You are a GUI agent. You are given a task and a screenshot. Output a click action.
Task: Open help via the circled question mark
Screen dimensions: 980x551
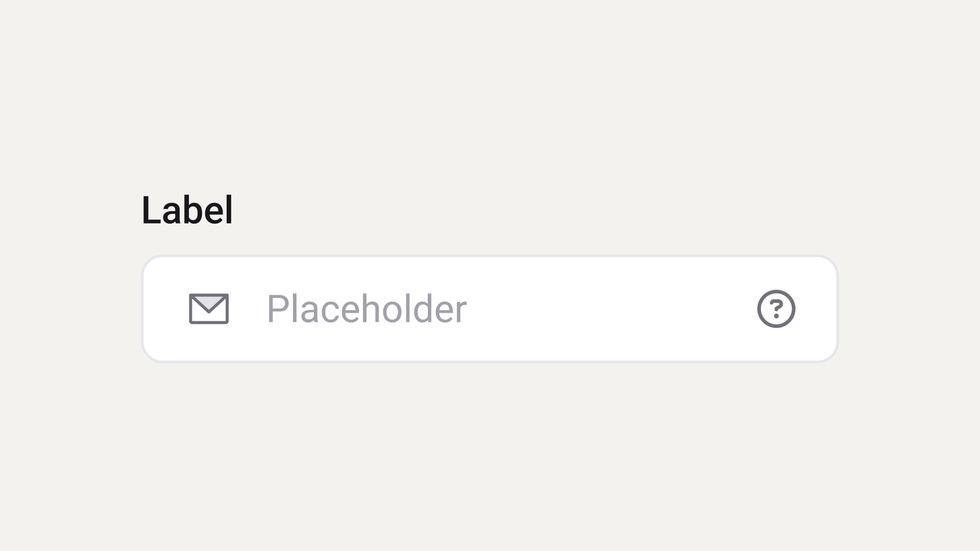point(776,309)
